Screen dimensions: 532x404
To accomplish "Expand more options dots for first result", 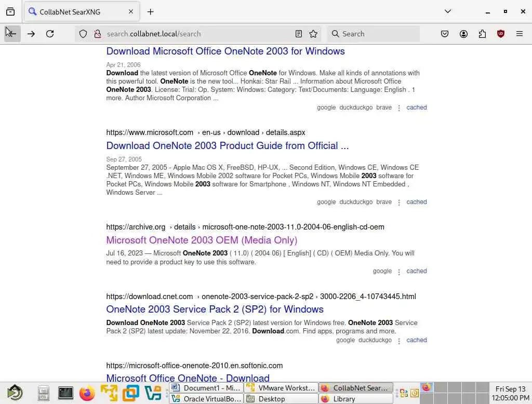I will click(399, 108).
